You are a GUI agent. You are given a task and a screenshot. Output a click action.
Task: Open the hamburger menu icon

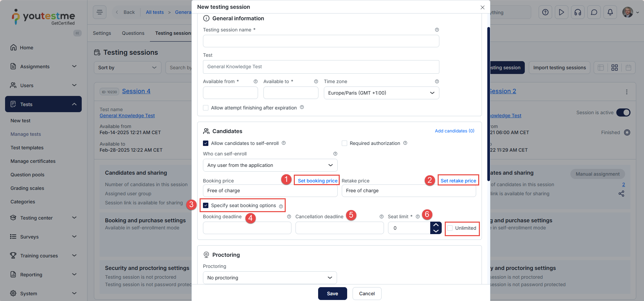pos(100,12)
